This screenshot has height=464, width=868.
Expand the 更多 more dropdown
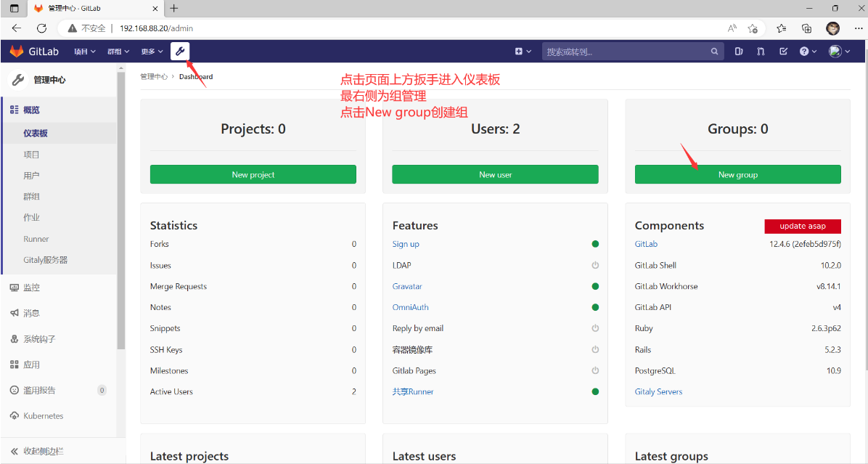152,52
